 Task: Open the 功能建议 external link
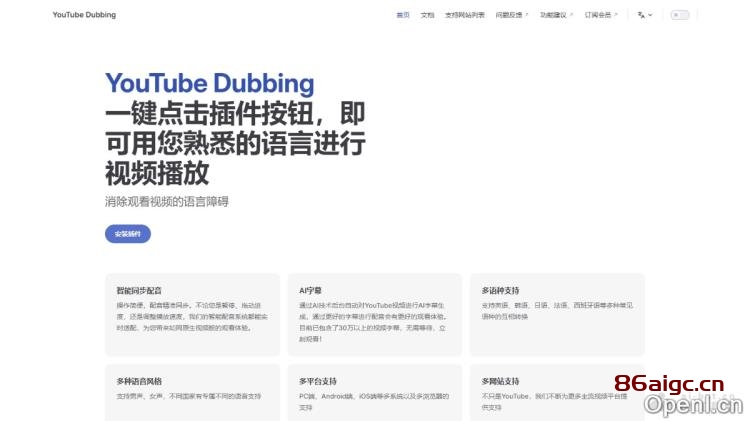pyautogui.click(x=556, y=15)
